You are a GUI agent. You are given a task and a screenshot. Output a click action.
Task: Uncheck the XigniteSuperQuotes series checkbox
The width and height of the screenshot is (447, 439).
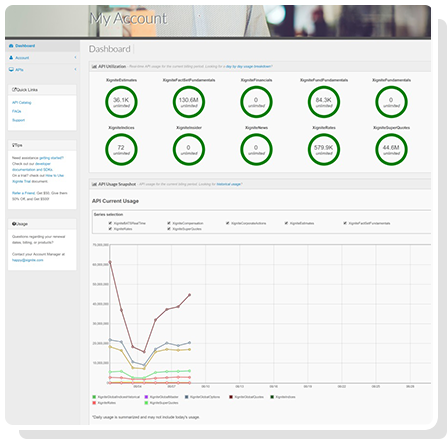click(x=169, y=229)
